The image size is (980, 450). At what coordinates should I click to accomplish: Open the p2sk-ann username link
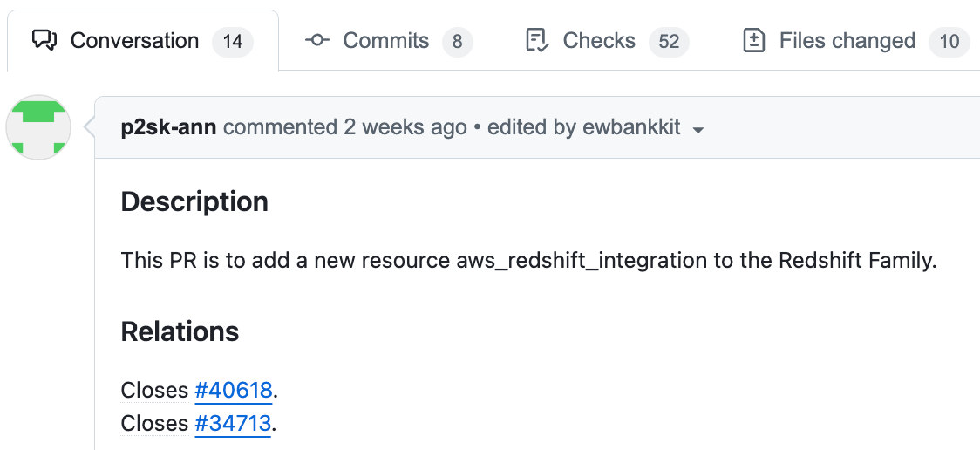click(169, 127)
